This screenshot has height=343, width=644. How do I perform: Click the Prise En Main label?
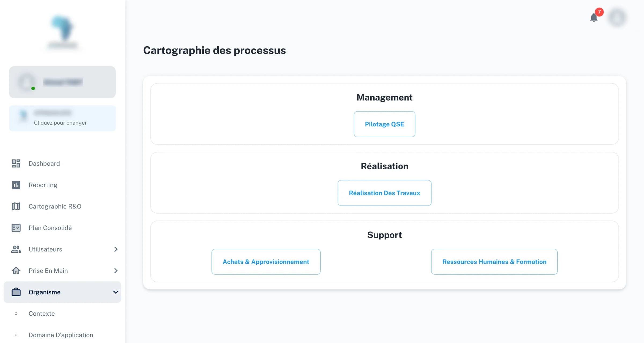[48, 271]
